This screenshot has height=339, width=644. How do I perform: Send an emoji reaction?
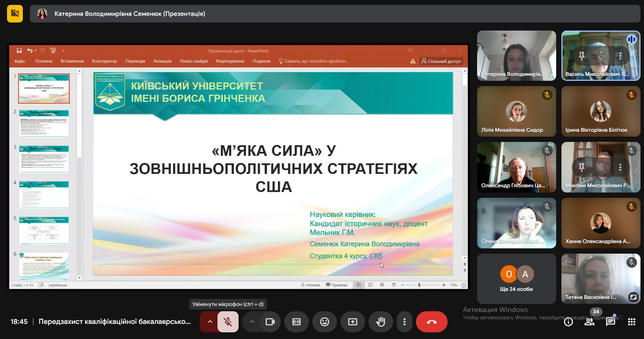click(x=325, y=322)
